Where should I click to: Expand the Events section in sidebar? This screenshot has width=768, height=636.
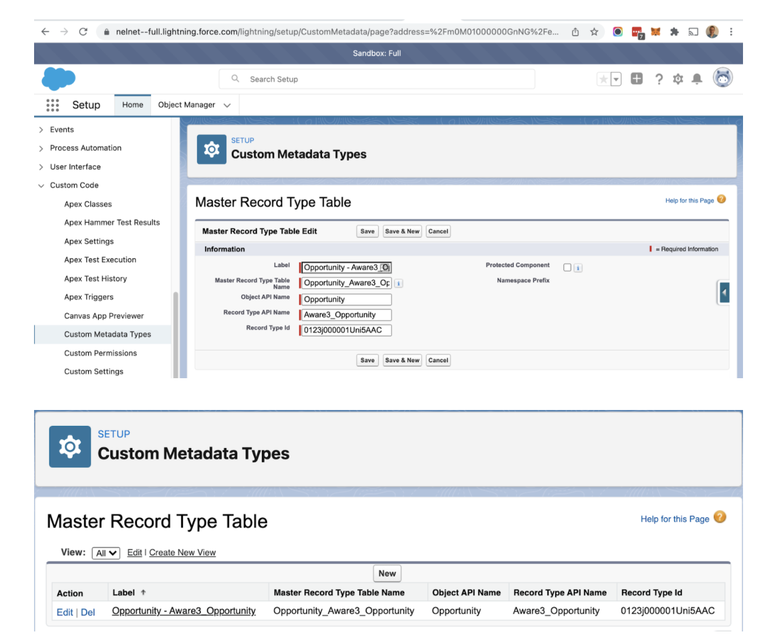coord(41,130)
